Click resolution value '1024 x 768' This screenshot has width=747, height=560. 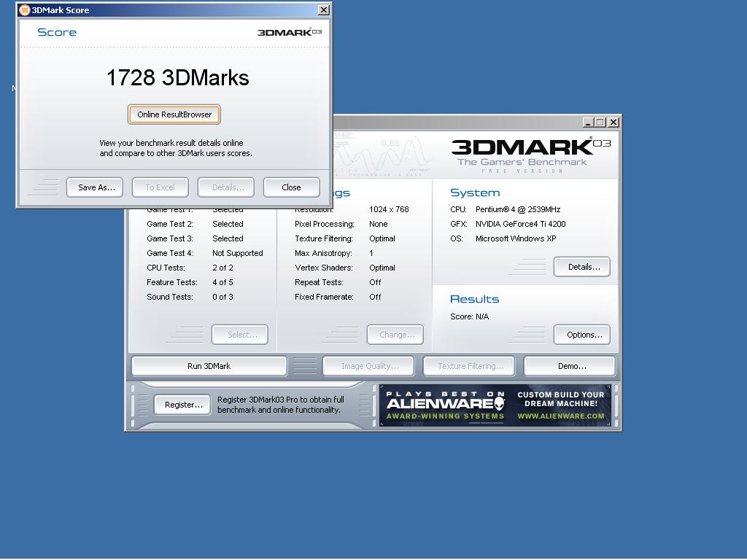[389, 209]
